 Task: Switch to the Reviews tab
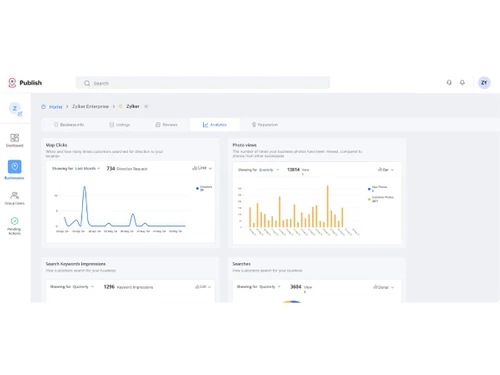pyautogui.click(x=166, y=125)
